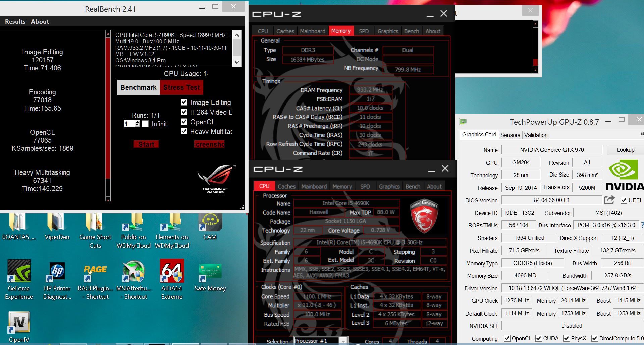Open About tab in upper CPU-Z
The height and width of the screenshot is (345, 644).
[433, 31]
